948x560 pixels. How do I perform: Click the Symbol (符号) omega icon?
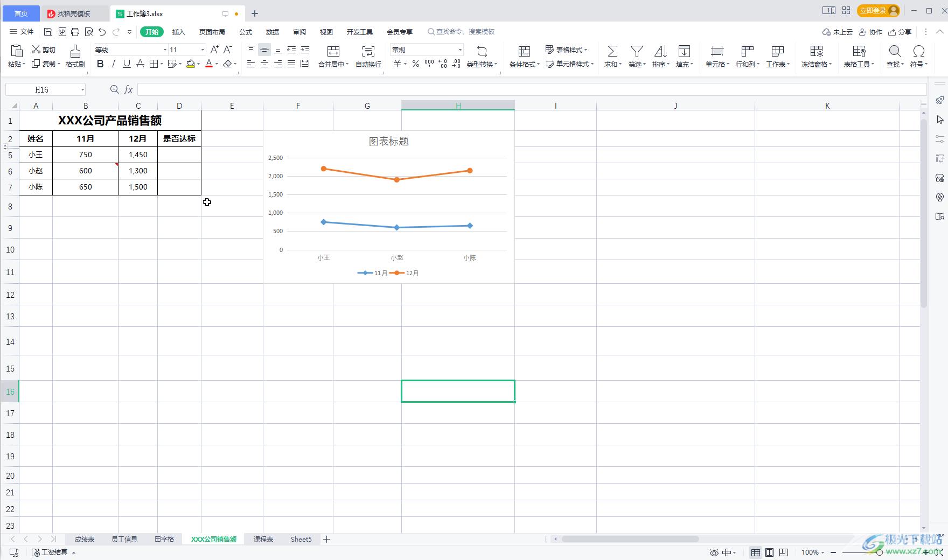pos(919,51)
